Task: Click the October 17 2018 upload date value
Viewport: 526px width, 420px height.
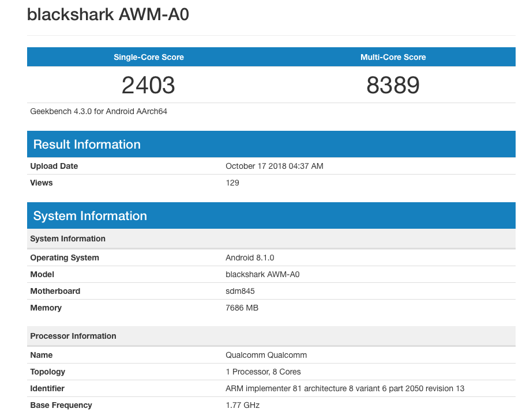Action: click(274, 166)
